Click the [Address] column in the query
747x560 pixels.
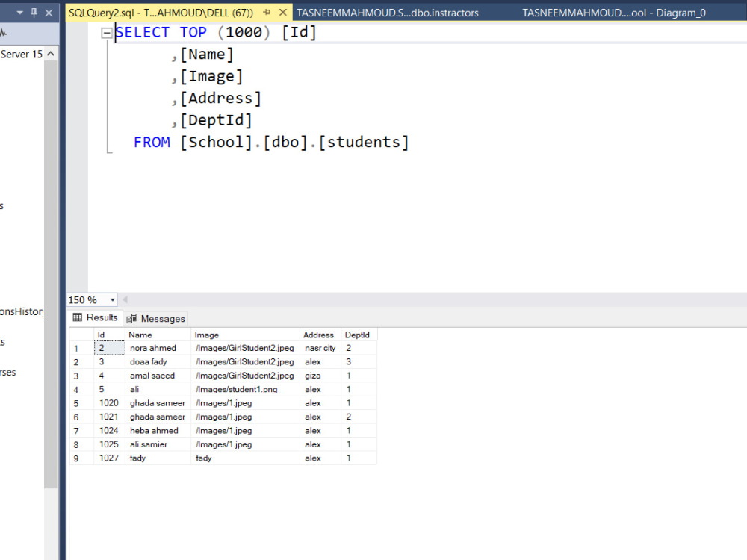coord(220,98)
